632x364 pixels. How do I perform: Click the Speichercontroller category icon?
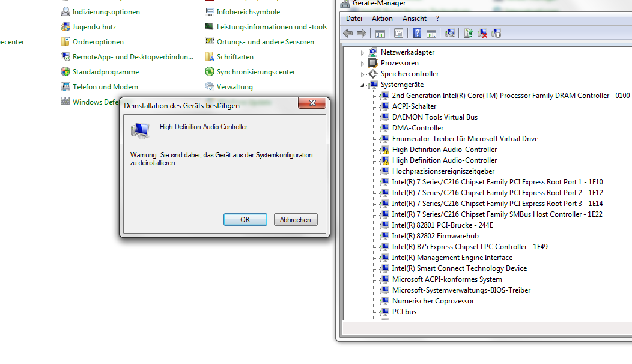coord(373,74)
